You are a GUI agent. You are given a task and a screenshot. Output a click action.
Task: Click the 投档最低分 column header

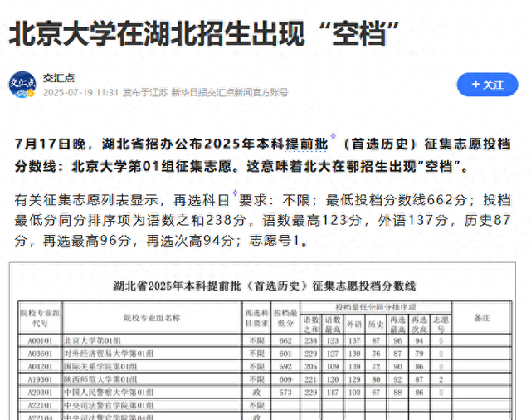(285, 318)
